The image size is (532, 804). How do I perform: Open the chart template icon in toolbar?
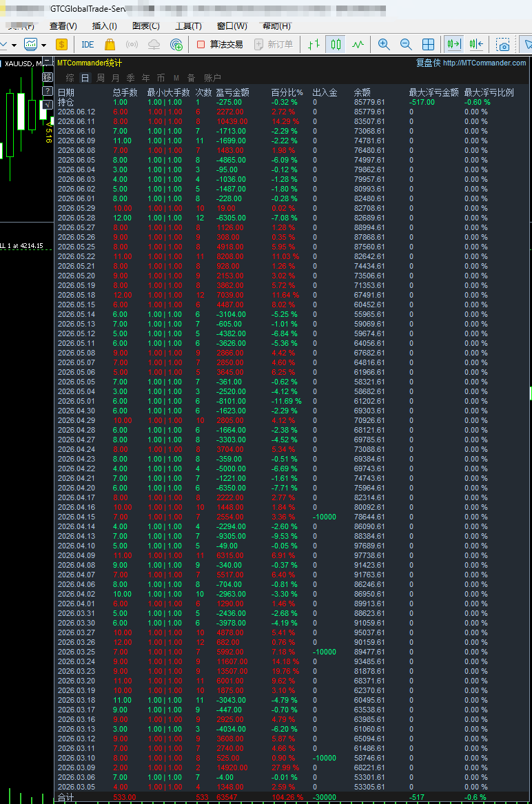point(31,45)
